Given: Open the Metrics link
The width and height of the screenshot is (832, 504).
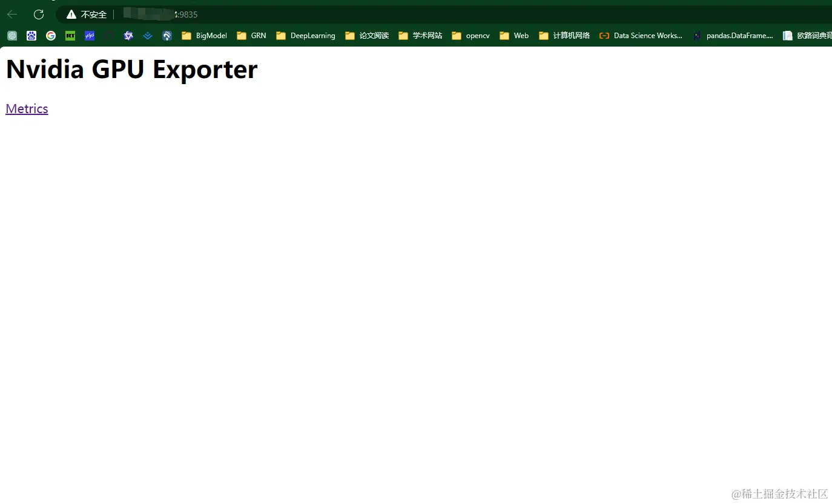Looking at the screenshot, I should click(27, 109).
